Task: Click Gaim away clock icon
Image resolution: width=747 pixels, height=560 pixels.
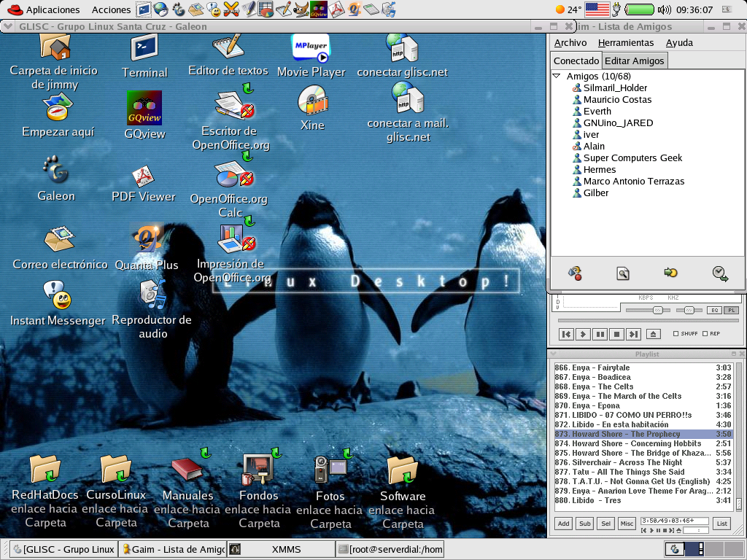Action: (720, 273)
